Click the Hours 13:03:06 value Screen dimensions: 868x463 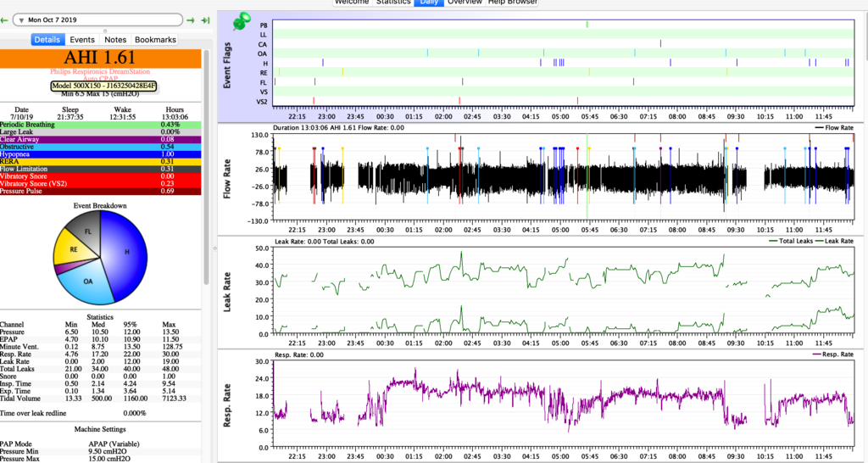click(x=175, y=117)
